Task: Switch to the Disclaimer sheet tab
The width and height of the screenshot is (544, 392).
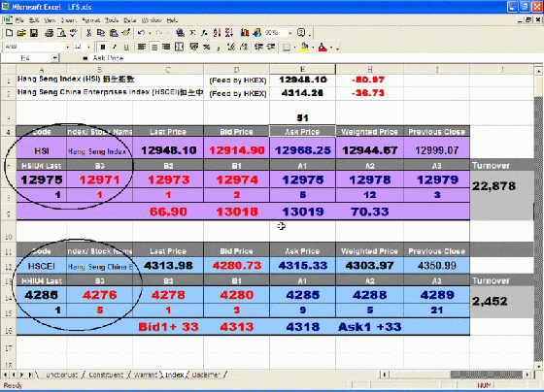Action: 206,375
